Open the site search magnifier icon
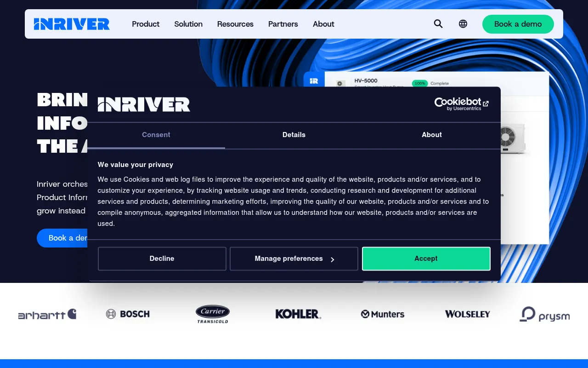Viewport: 588px width, 368px height. (x=438, y=24)
